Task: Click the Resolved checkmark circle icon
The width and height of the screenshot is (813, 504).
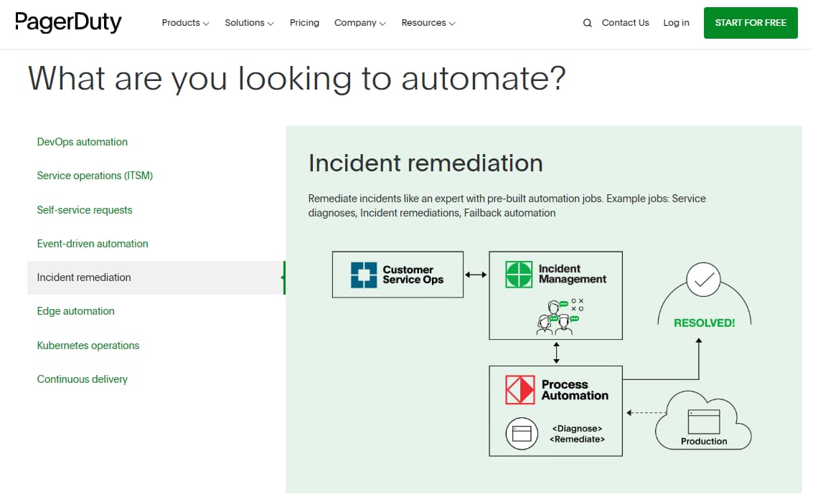Action: point(703,280)
